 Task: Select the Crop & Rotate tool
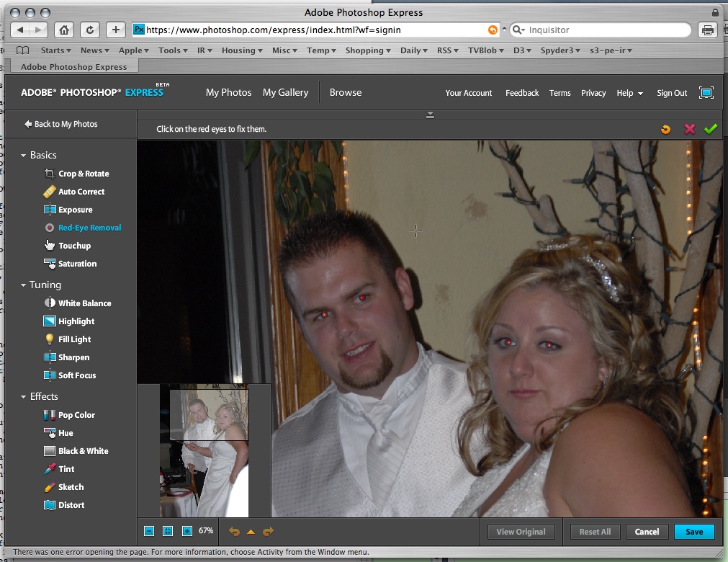(84, 174)
